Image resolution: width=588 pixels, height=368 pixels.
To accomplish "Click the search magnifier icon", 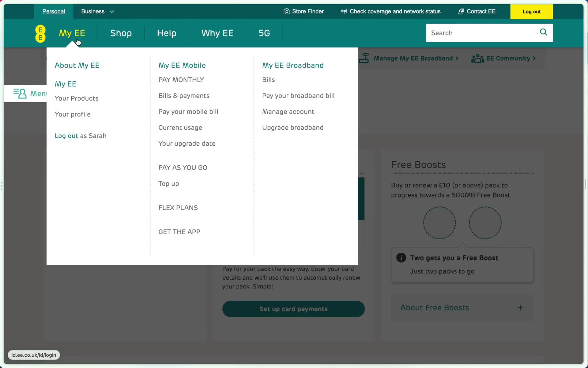I will 544,32.
